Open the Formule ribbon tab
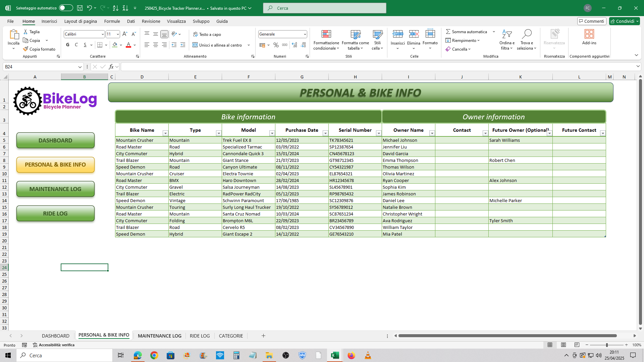The width and height of the screenshot is (644, 362). [112, 21]
